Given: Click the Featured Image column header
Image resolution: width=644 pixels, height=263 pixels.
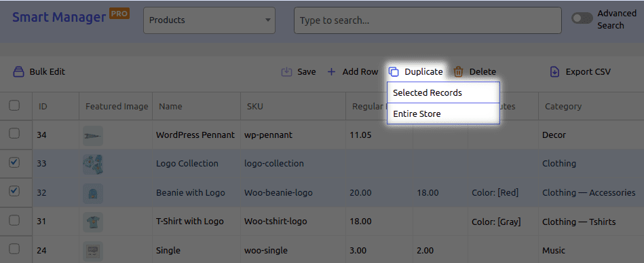Looking at the screenshot, I should tap(116, 106).
